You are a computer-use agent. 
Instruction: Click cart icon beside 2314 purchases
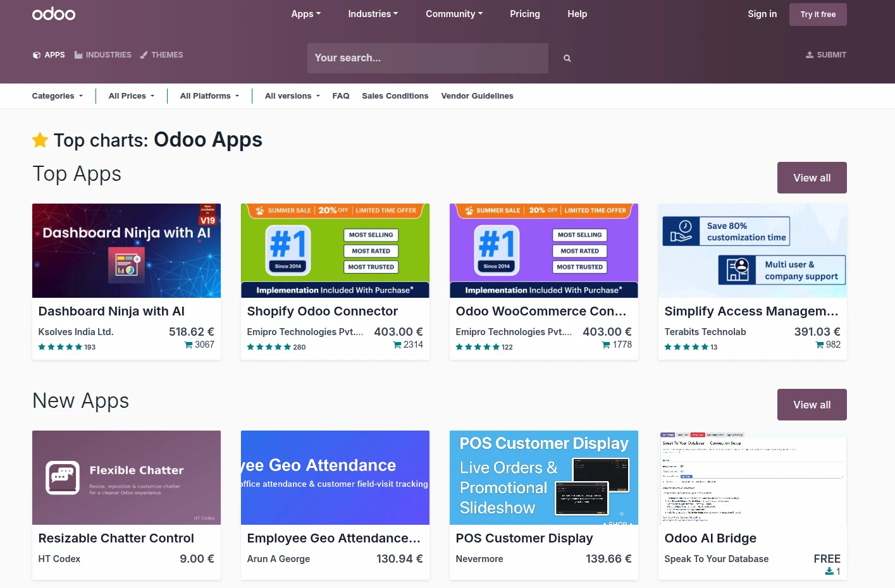397,345
